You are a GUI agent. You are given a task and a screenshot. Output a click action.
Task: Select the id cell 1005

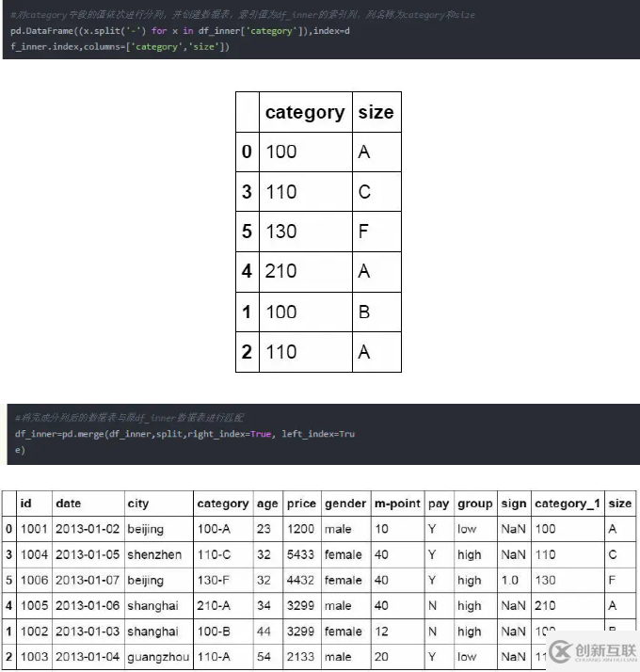[33, 606]
